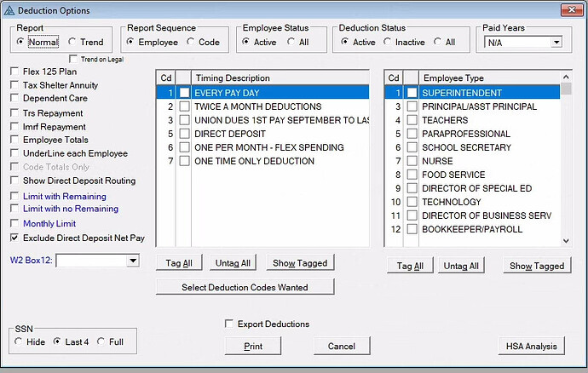Image resolution: width=588 pixels, height=373 pixels.
Task: Open HSA Analysis
Action: click(531, 346)
